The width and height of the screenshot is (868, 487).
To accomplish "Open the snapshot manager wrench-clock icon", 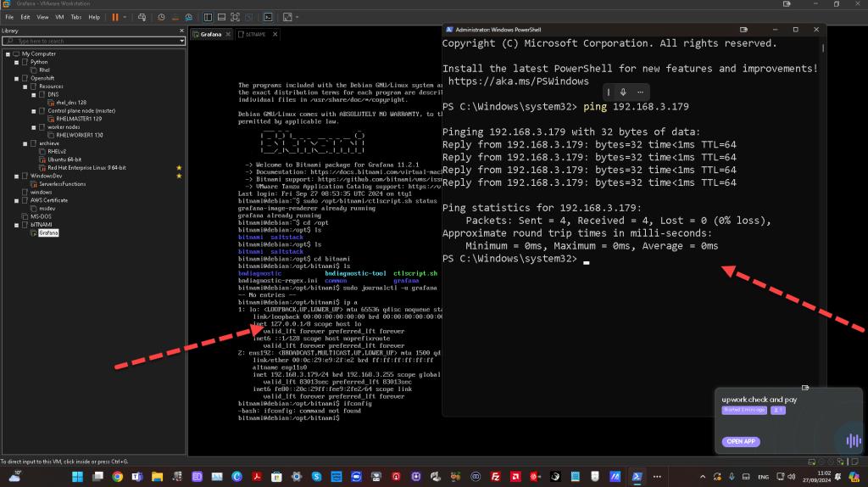I will [x=189, y=17].
